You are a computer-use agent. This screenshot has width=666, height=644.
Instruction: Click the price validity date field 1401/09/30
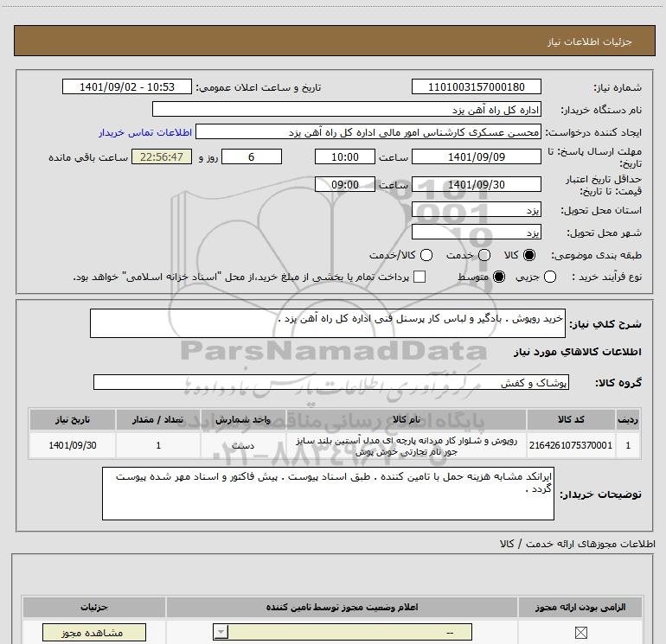tap(476, 184)
